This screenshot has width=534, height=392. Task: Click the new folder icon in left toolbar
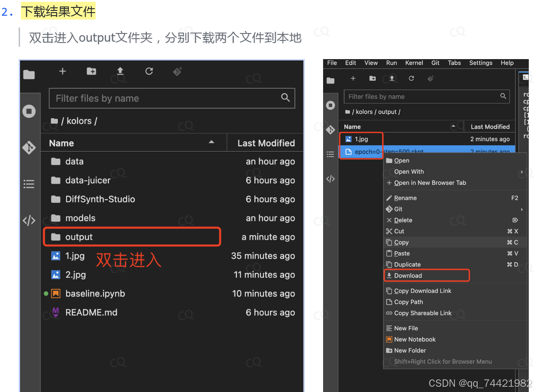91,71
